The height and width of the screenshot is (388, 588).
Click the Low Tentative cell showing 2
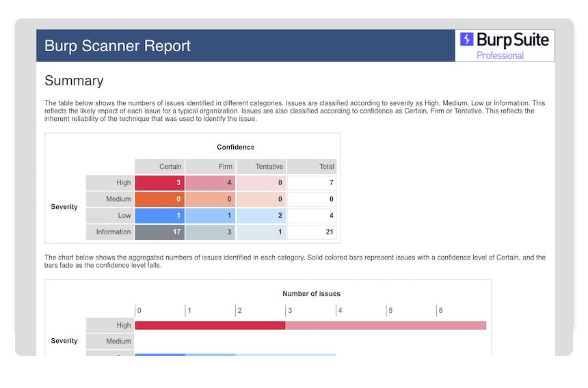point(260,216)
